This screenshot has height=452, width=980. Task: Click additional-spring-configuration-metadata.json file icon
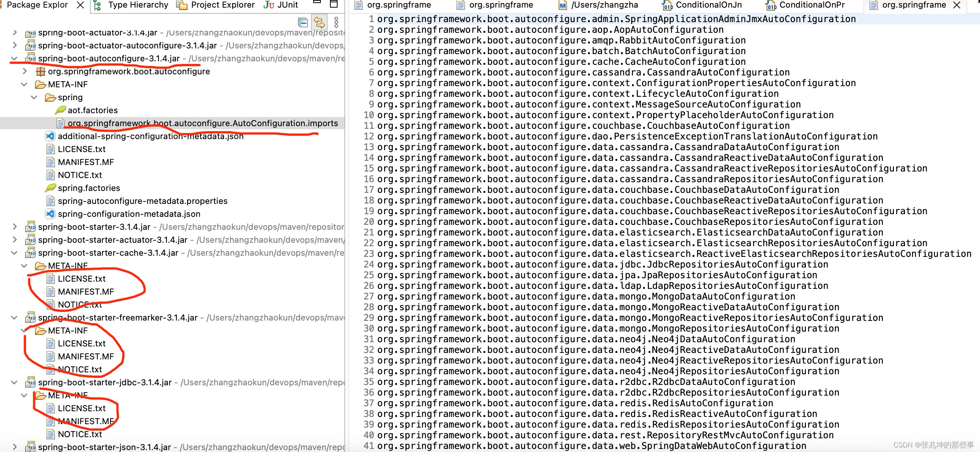[50, 136]
